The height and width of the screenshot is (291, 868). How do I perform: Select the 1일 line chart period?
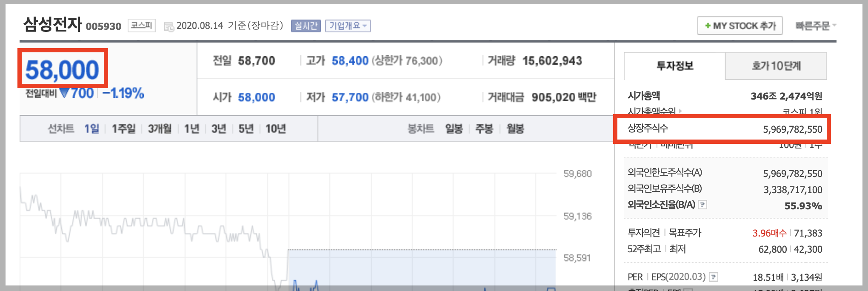click(x=91, y=128)
